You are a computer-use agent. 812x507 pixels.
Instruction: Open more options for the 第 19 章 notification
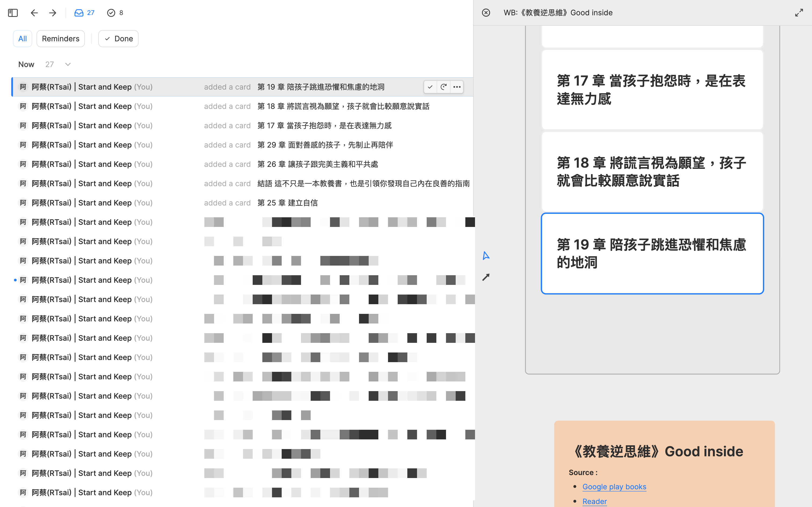[457, 87]
